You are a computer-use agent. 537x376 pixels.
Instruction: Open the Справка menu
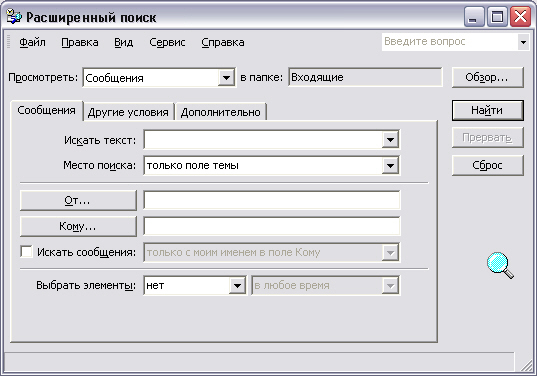223,42
